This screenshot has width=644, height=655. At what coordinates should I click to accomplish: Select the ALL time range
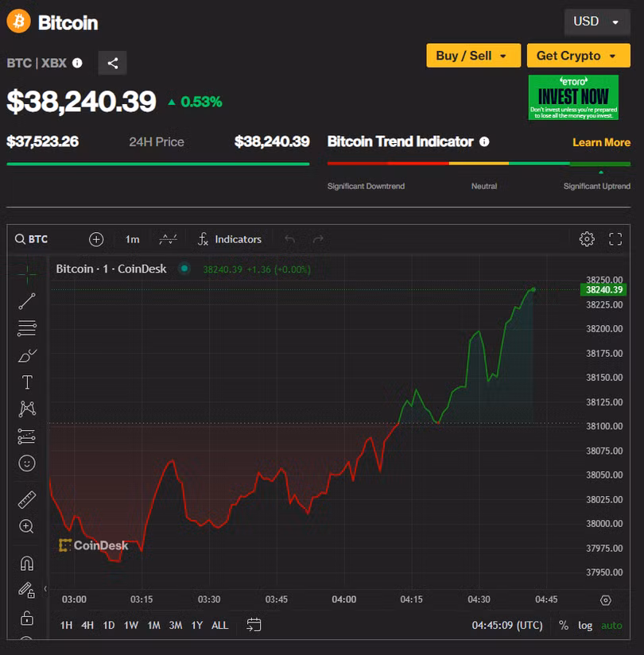click(219, 626)
